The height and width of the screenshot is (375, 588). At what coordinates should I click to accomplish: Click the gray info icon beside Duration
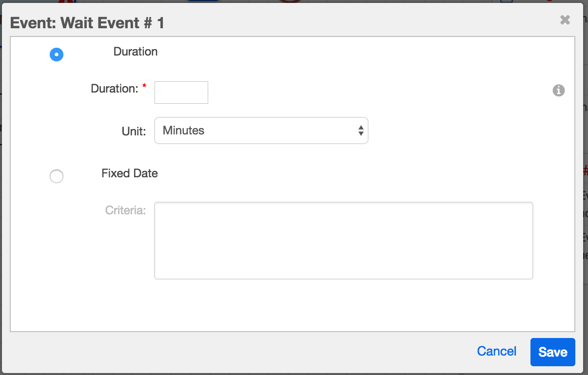pyautogui.click(x=559, y=90)
